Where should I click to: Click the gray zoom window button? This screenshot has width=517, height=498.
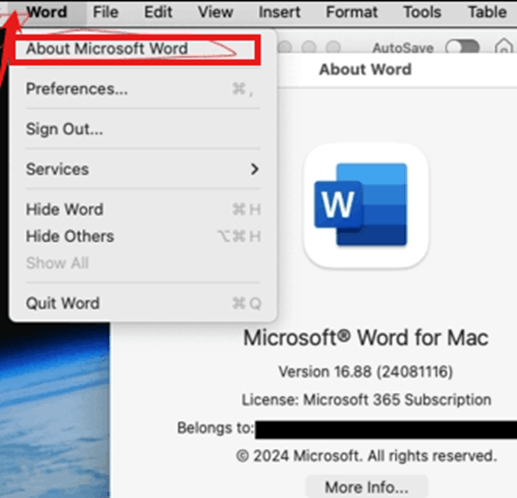pyautogui.click(x=333, y=47)
